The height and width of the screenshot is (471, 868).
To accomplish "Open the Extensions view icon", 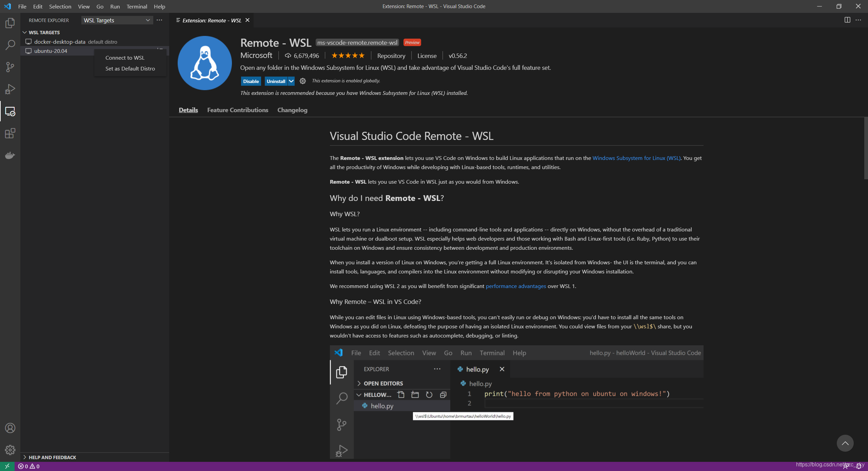I will (x=10, y=134).
